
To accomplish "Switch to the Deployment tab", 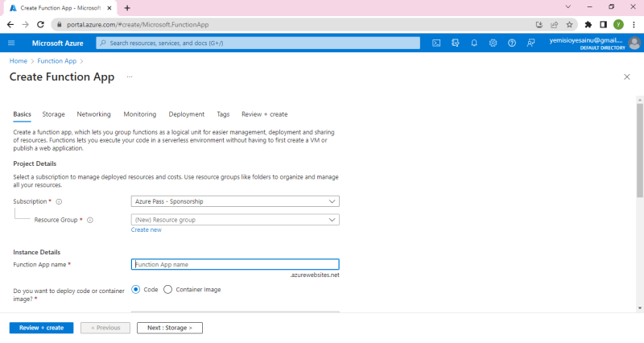I will (187, 114).
